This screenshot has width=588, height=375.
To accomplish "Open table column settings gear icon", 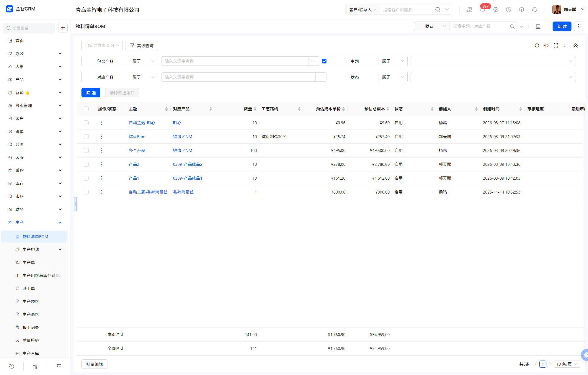I will pyautogui.click(x=546, y=45).
